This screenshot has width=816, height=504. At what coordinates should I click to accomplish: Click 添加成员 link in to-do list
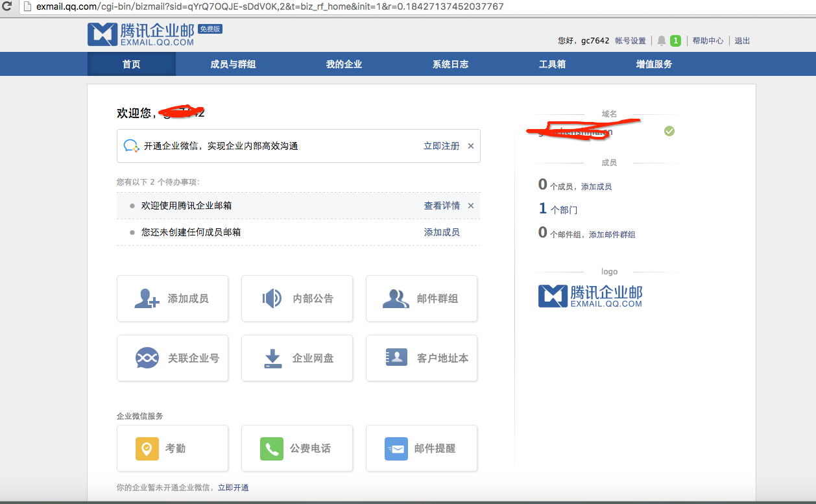(442, 232)
